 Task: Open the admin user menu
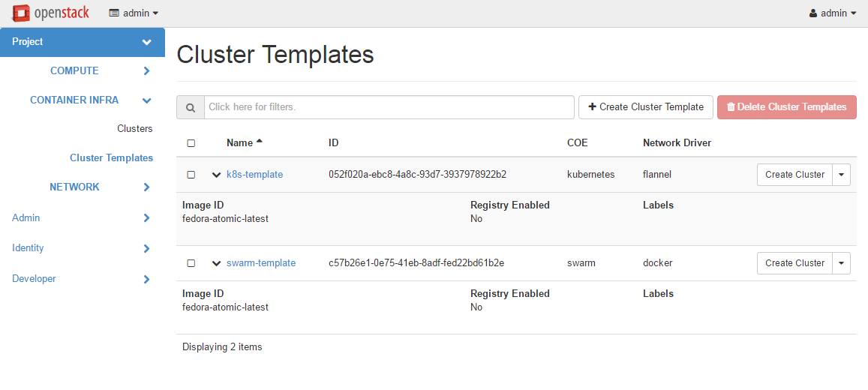tap(833, 13)
